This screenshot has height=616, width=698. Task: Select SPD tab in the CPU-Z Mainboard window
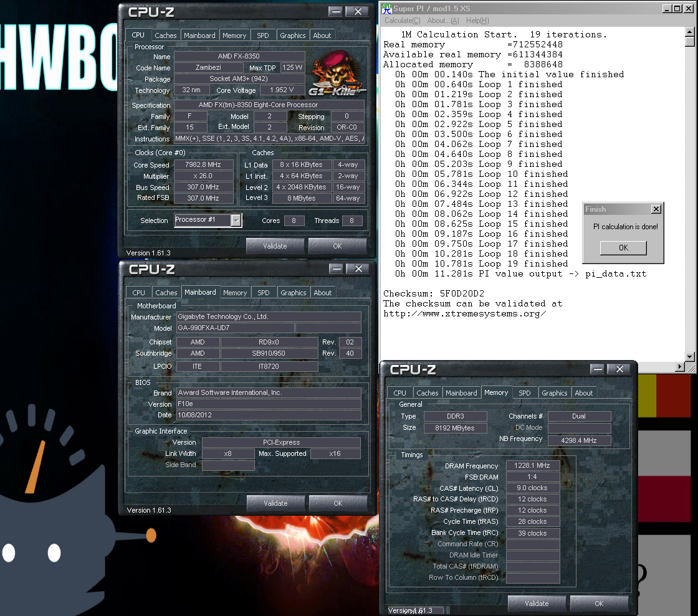pos(263,293)
